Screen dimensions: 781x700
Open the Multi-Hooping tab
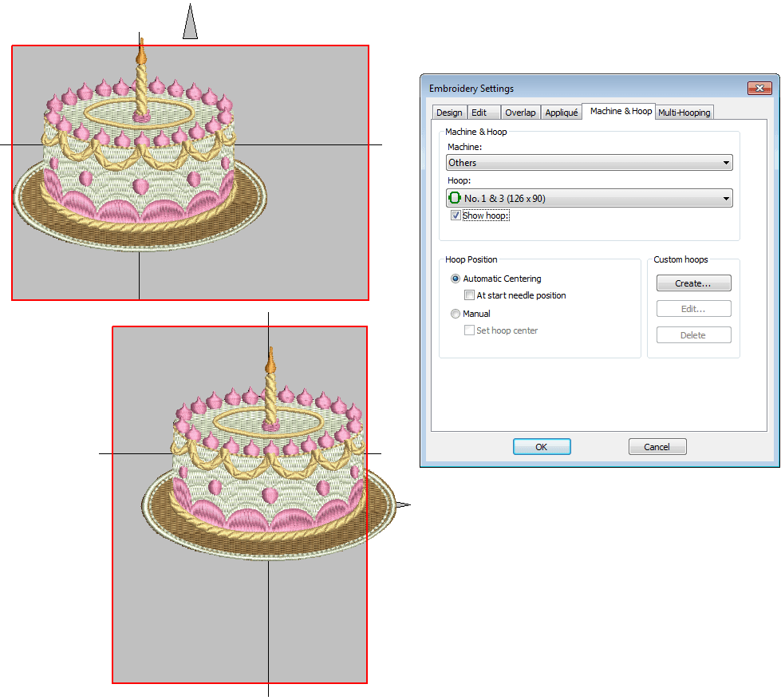tap(684, 113)
